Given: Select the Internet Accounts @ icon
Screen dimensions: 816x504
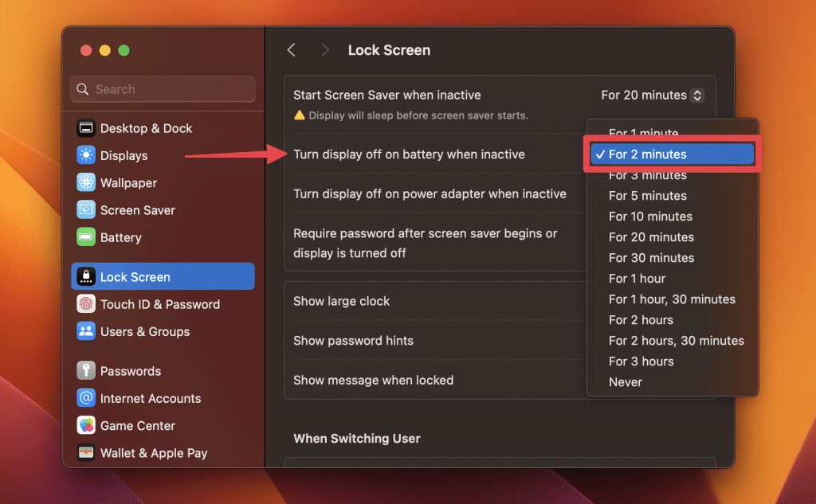Looking at the screenshot, I should click(86, 398).
